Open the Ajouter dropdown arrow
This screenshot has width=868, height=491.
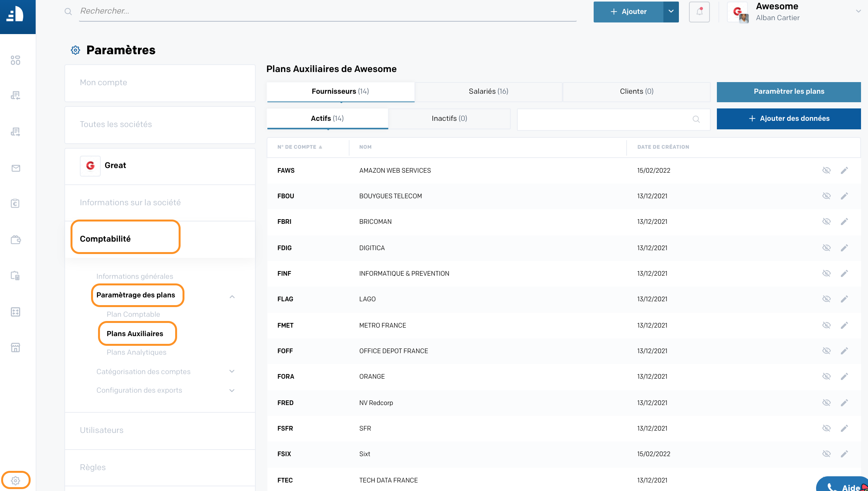[671, 12]
